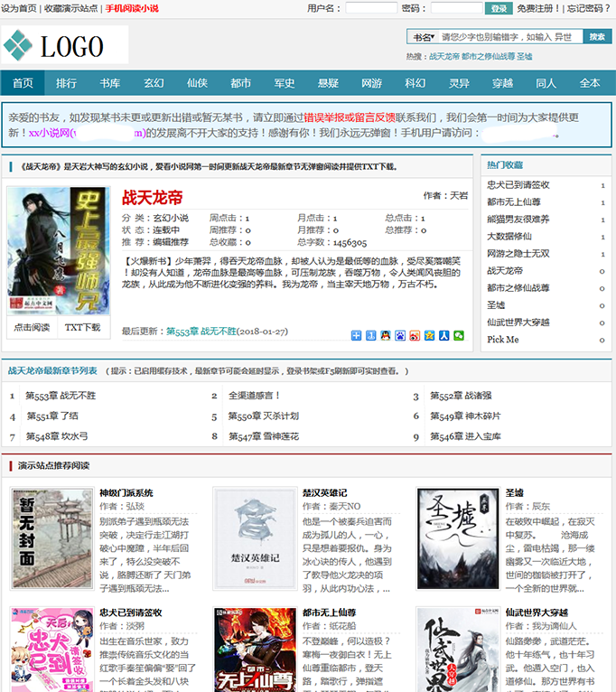Open chapter 第546章 进入宝库

[465, 436]
